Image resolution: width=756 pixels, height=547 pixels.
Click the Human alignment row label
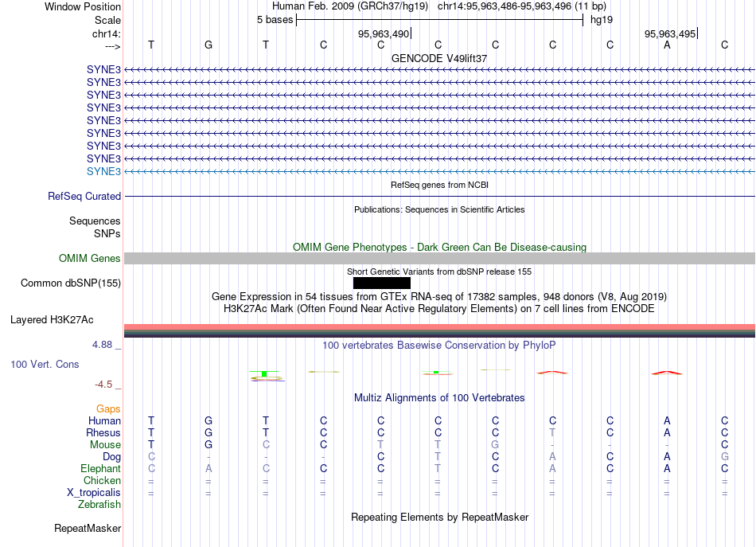(104, 421)
